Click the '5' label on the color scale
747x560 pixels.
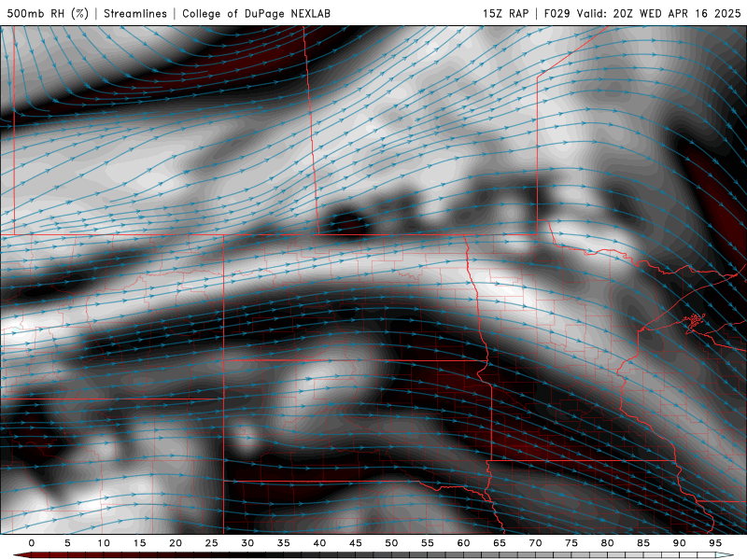point(67,543)
